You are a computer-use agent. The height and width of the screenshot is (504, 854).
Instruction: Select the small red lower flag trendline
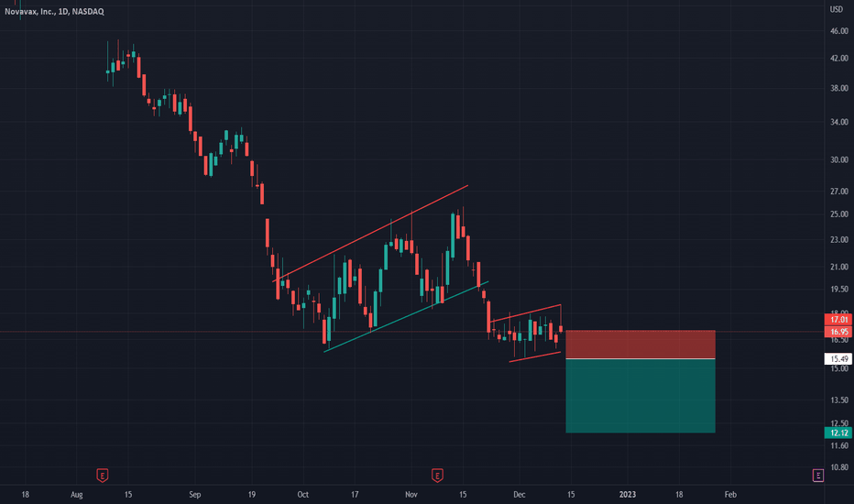[534, 356]
